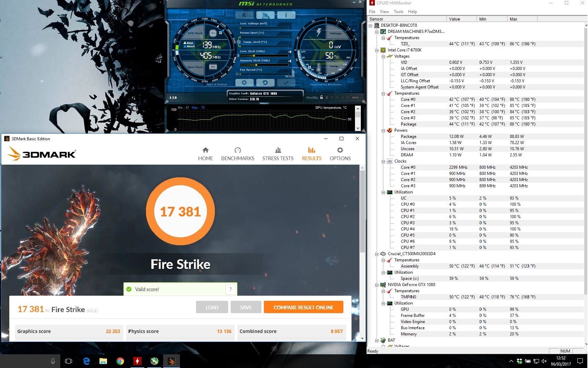Viewport: 588px width, 368px height.
Task: Open 3DMark OPTIONS tab
Action: click(x=340, y=154)
